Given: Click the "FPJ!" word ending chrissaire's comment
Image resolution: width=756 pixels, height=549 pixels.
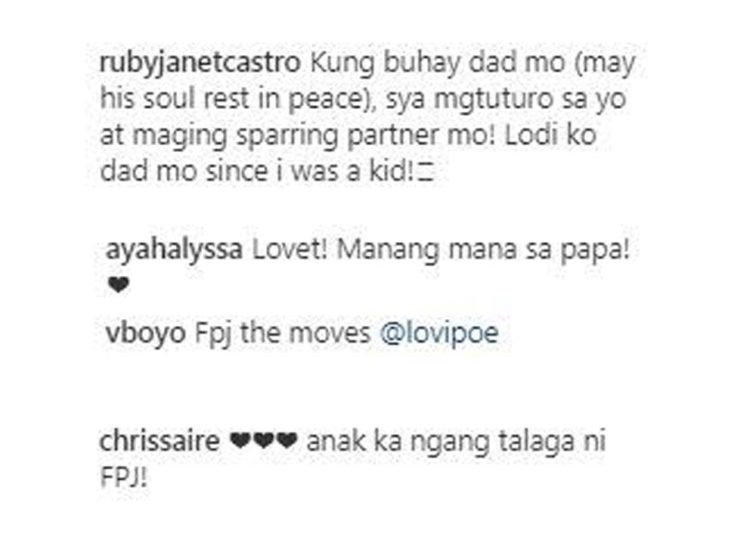Looking at the screenshot, I should point(123,478).
